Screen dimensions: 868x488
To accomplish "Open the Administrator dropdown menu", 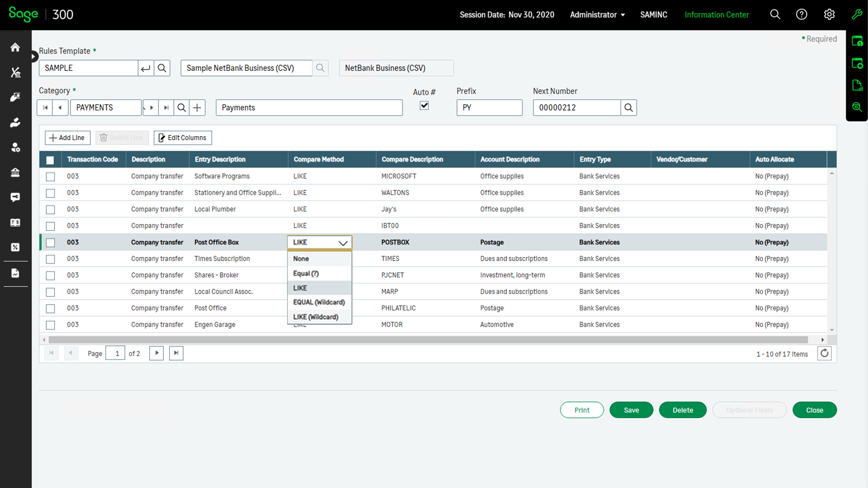I will click(597, 15).
